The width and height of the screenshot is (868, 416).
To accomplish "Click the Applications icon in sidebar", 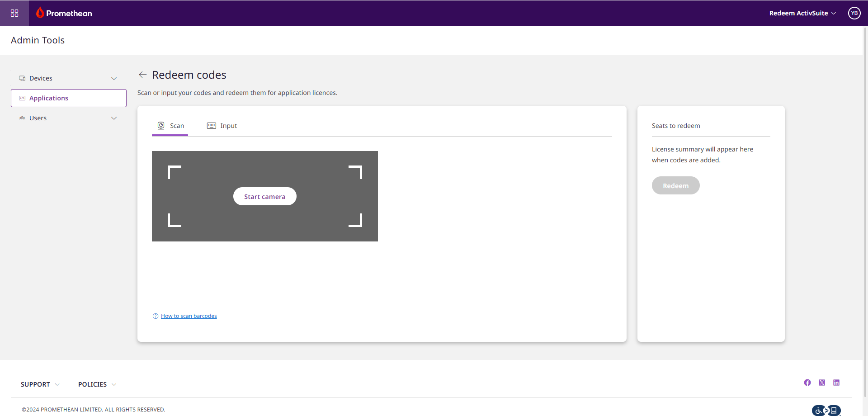I will tap(22, 98).
